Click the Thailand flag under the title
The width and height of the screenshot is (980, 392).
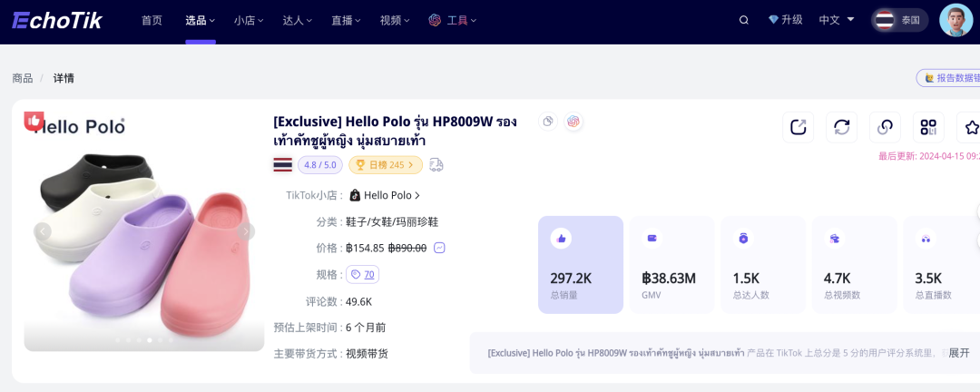[x=282, y=165]
